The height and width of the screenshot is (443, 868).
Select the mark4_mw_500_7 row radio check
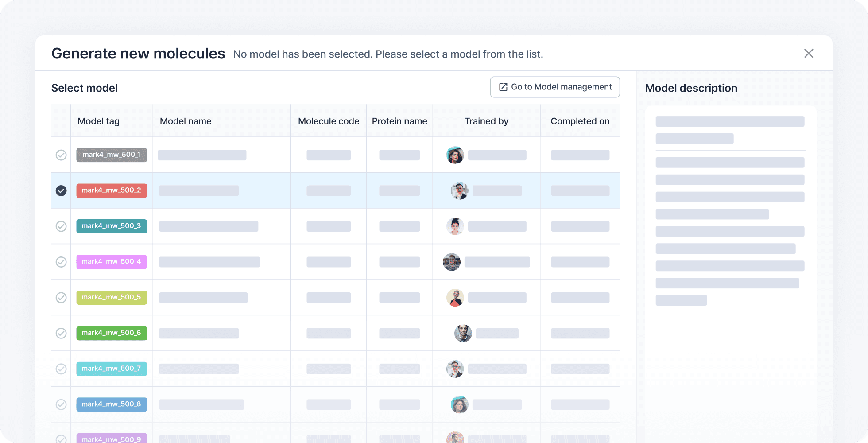coord(61,369)
